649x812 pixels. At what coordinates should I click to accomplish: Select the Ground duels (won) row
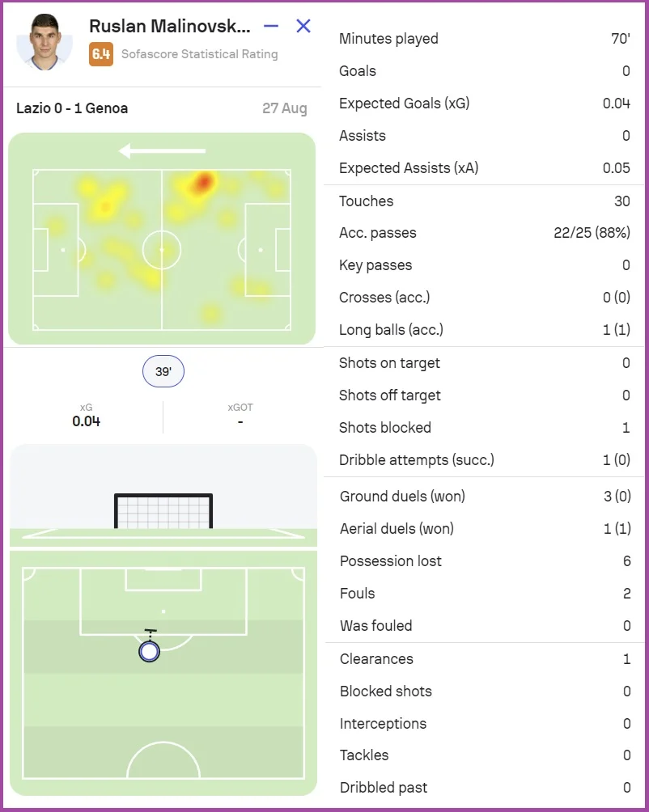(x=484, y=497)
